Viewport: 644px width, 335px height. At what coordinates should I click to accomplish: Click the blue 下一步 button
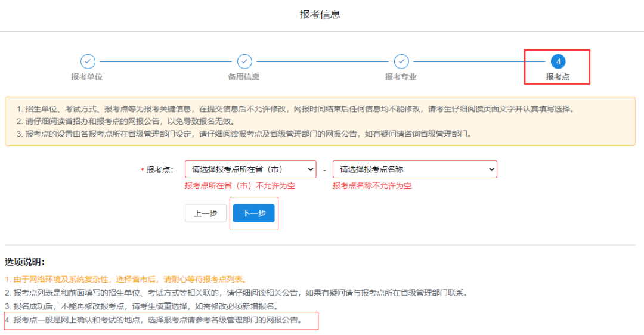pyautogui.click(x=253, y=213)
